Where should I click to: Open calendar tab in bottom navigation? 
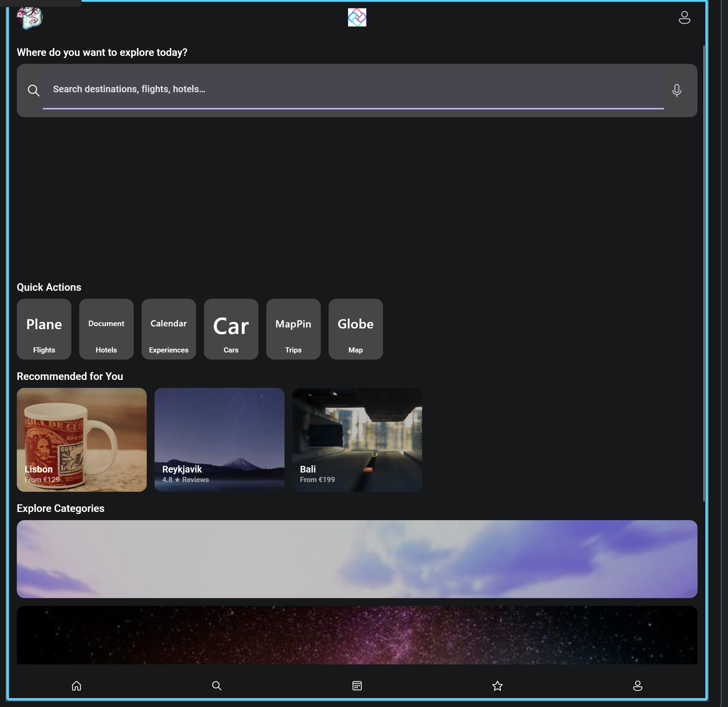click(x=357, y=685)
